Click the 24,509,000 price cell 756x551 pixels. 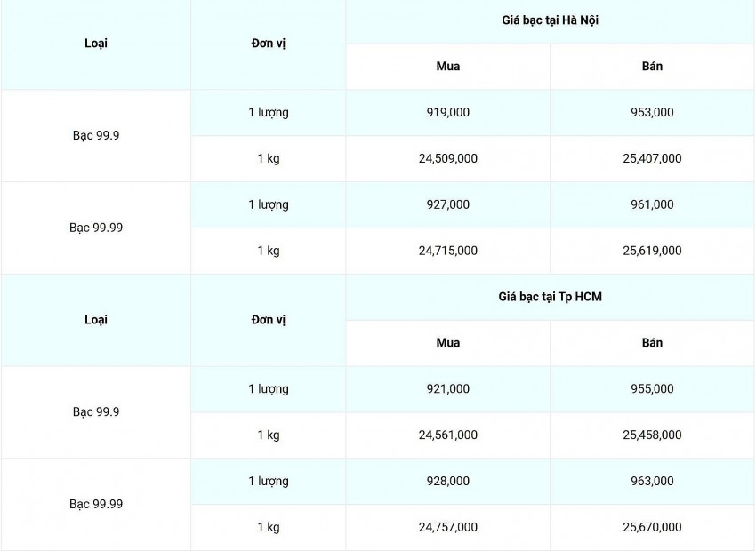(x=448, y=158)
